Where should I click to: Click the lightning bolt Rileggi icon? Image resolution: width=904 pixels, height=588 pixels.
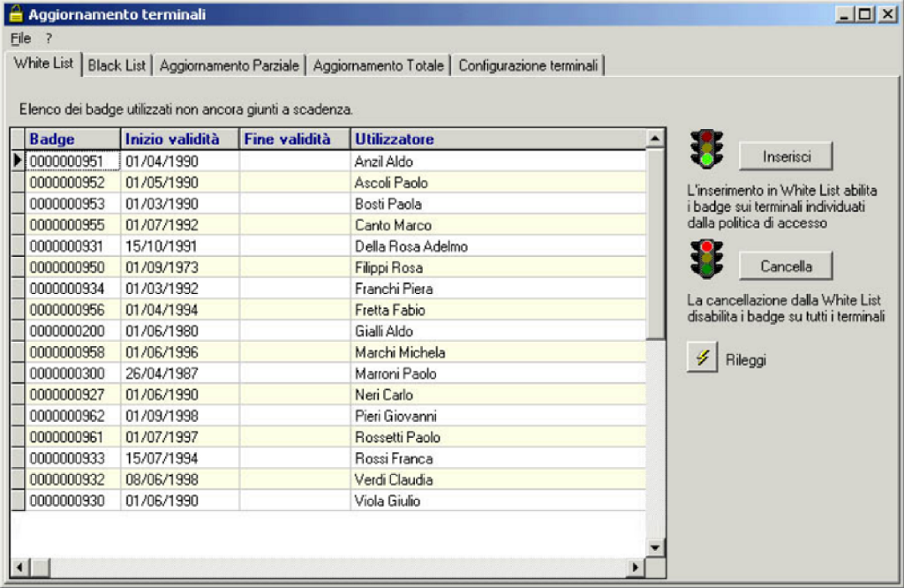pyautogui.click(x=702, y=359)
